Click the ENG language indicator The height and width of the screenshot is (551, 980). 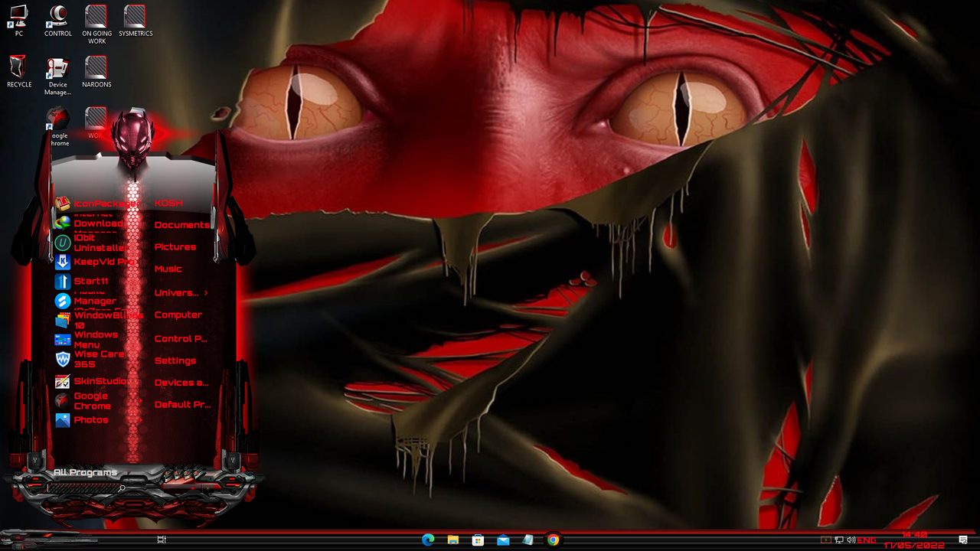coord(867,540)
